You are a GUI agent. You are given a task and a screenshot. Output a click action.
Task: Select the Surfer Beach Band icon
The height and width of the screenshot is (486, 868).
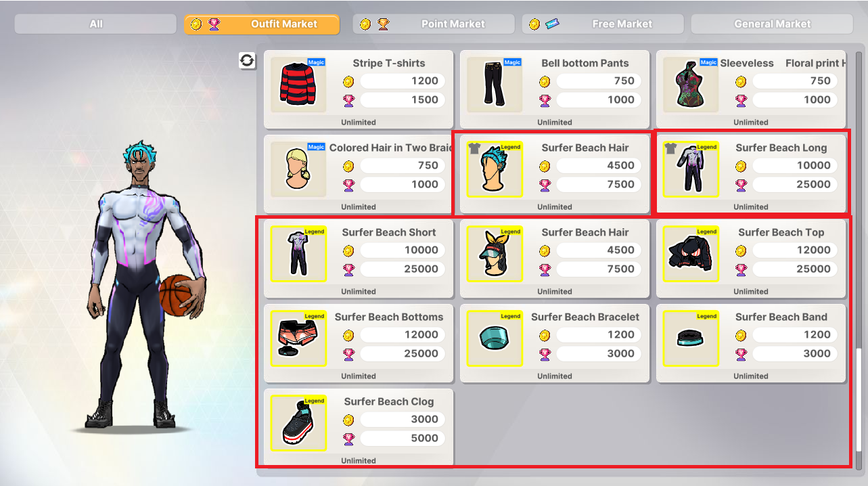691,338
